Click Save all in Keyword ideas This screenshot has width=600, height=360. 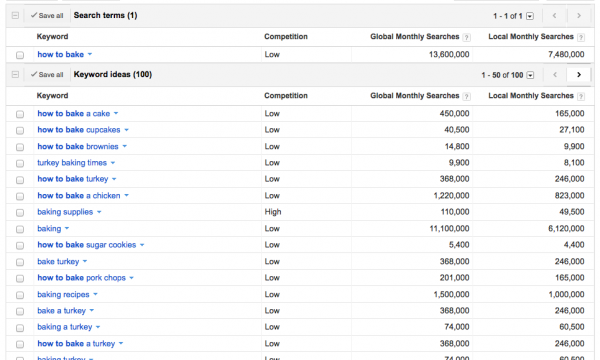click(x=47, y=75)
